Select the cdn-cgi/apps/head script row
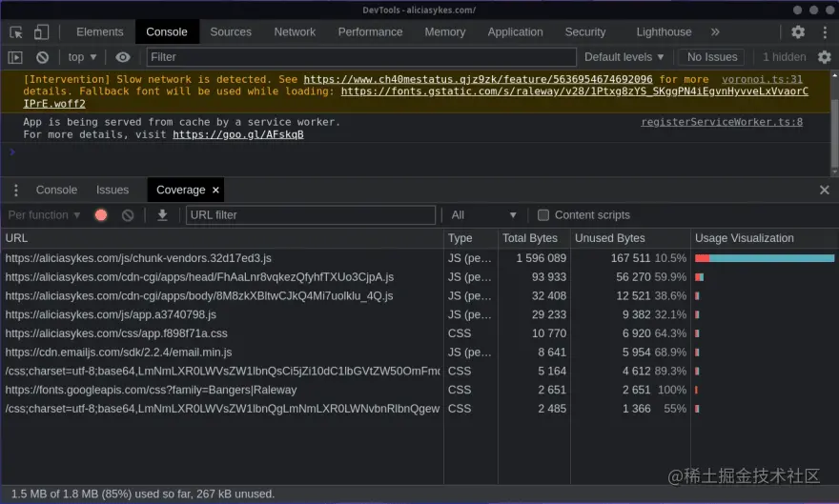Screen dimensions: 839x504 point(419,277)
